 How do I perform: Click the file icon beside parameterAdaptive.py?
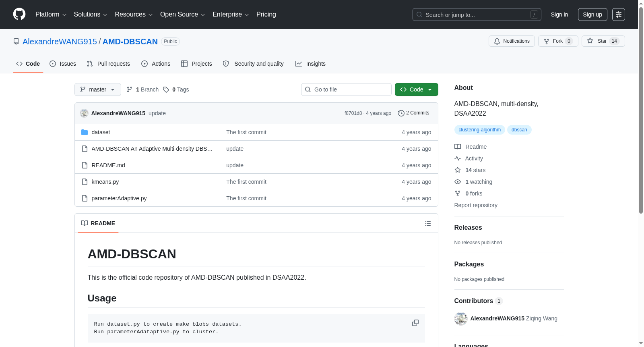[x=85, y=198]
